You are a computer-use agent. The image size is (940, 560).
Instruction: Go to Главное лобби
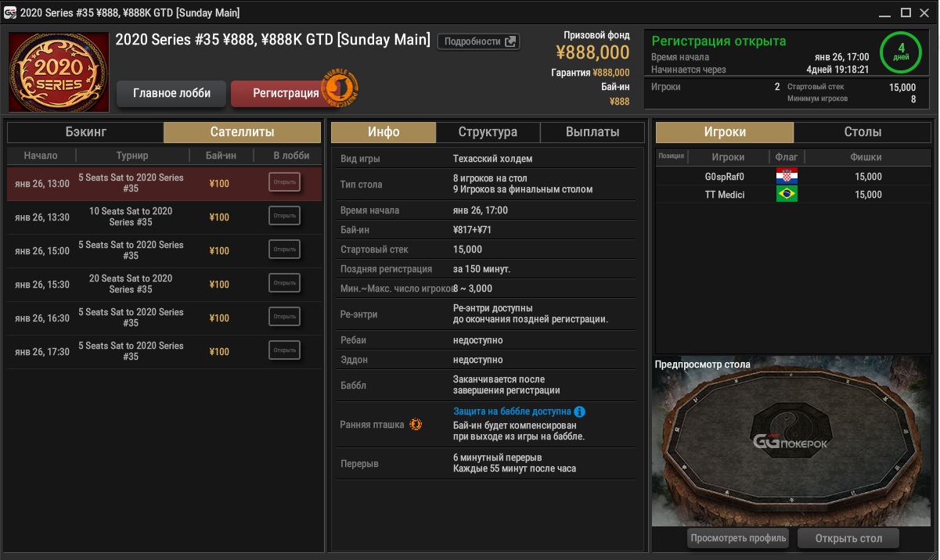[171, 93]
